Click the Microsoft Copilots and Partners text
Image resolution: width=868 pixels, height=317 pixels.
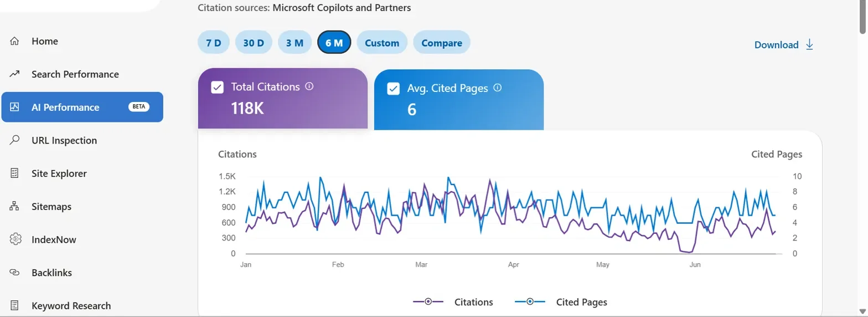(x=342, y=8)
